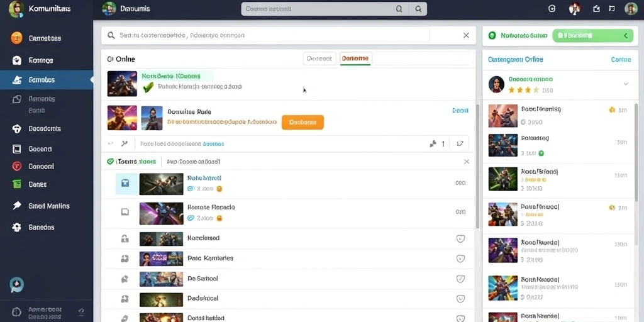Click the green check circle above game list
The image size is (644, 322).
pos(110,162)
